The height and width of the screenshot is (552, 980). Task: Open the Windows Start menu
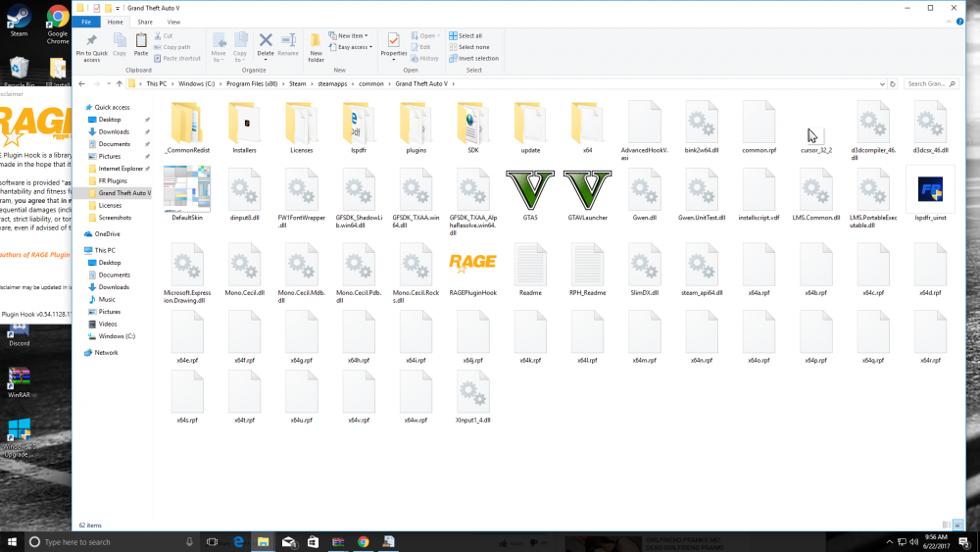(12, 542)
